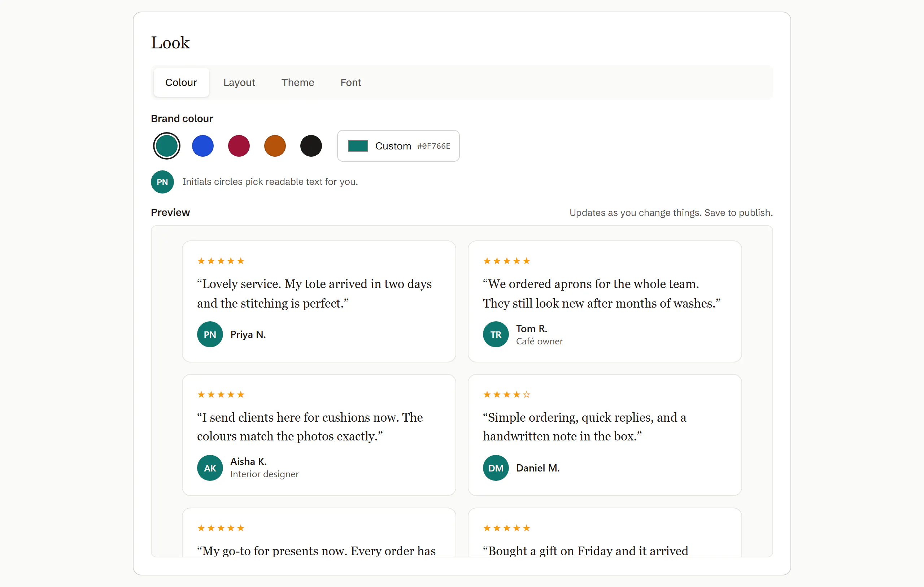Screen dimensions: 924x587
Task: Click the name Aisha K.
Action: point(248,461)
